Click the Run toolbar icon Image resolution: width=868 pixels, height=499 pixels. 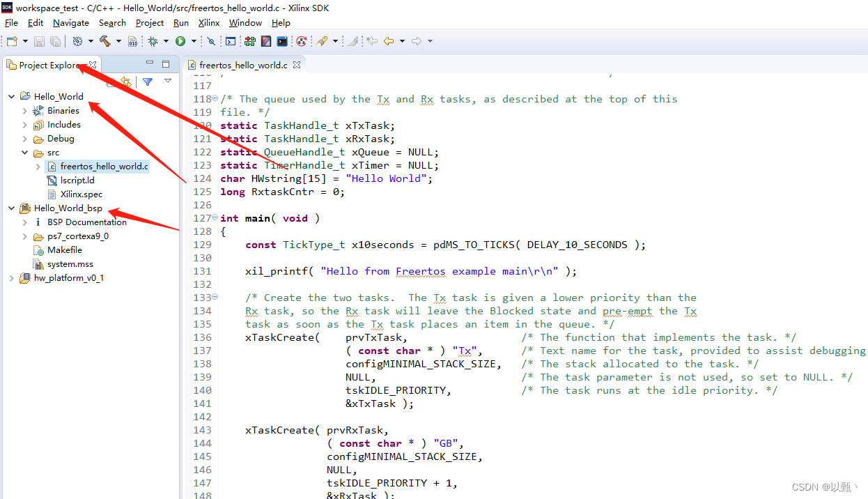click(x=182, y=41)
